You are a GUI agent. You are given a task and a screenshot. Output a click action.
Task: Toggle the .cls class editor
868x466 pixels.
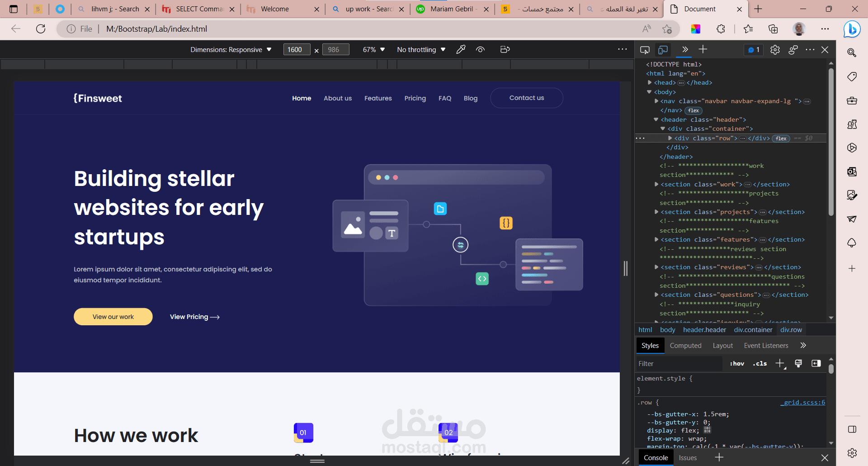tap(760, 363)
